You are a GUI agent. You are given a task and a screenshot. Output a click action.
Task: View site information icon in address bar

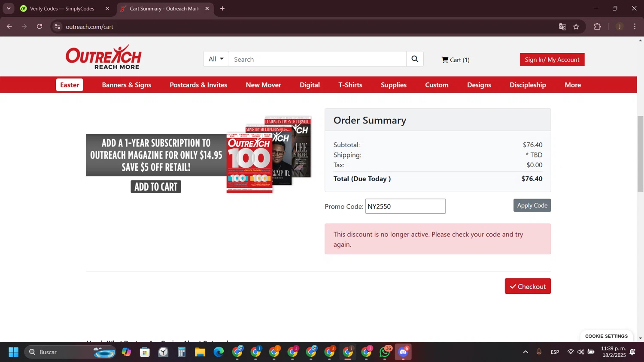pos(58,27)
